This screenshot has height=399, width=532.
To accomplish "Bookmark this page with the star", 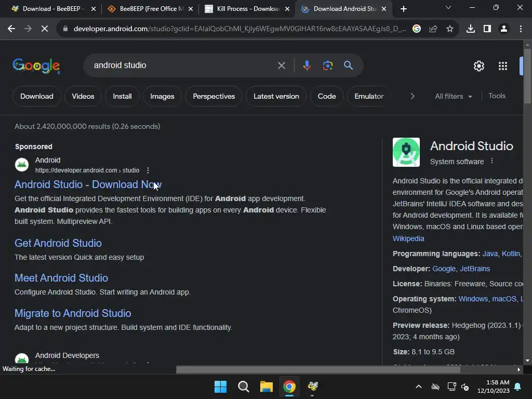I will click(x=450, y=29).
